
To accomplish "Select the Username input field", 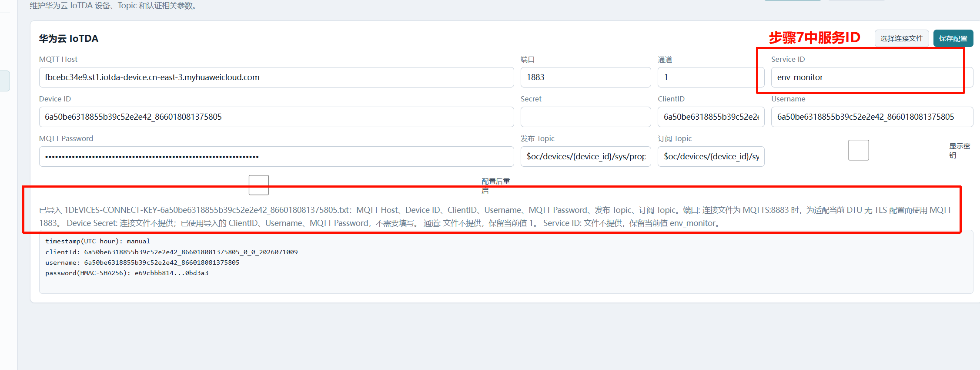I will pyautogui.click(x=872, y=117).
